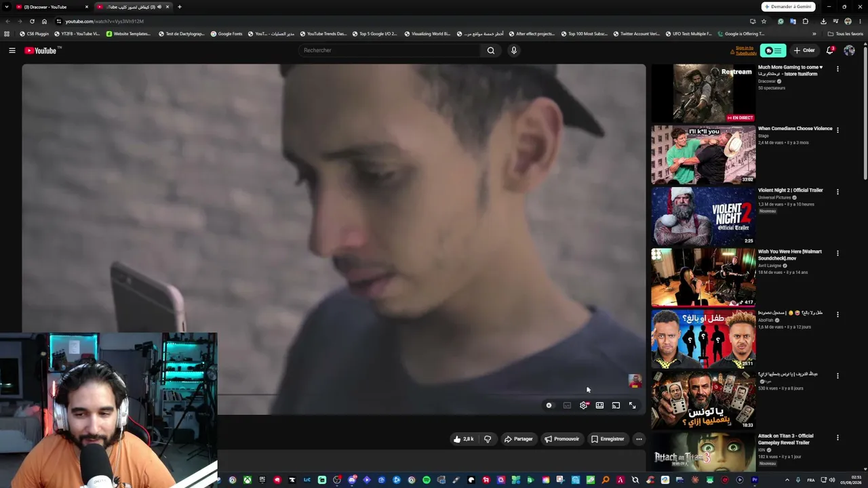Enter fullscreen video mode
This screenshot has height=488, width=868.
632,405
